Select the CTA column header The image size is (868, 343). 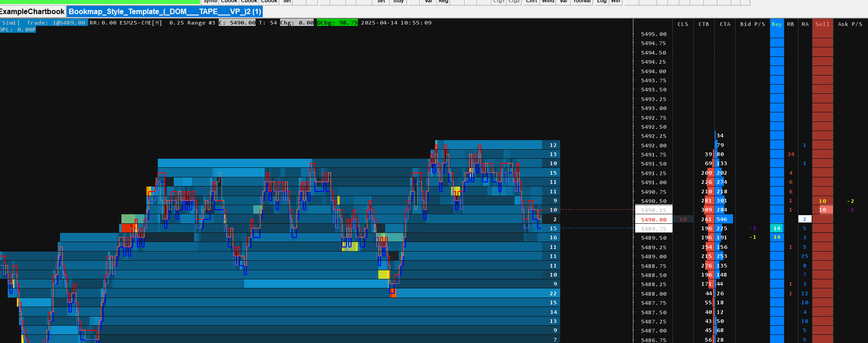(725, 24)
